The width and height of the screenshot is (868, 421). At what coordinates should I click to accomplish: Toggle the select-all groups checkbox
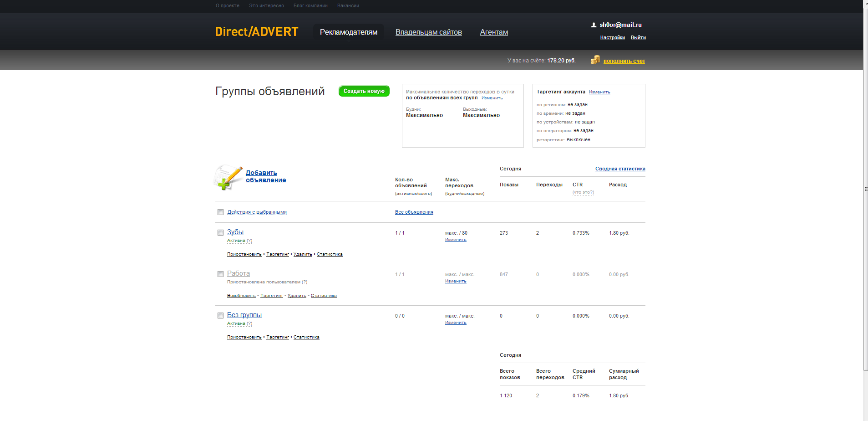pyautogui.click(x=220, y=212)
